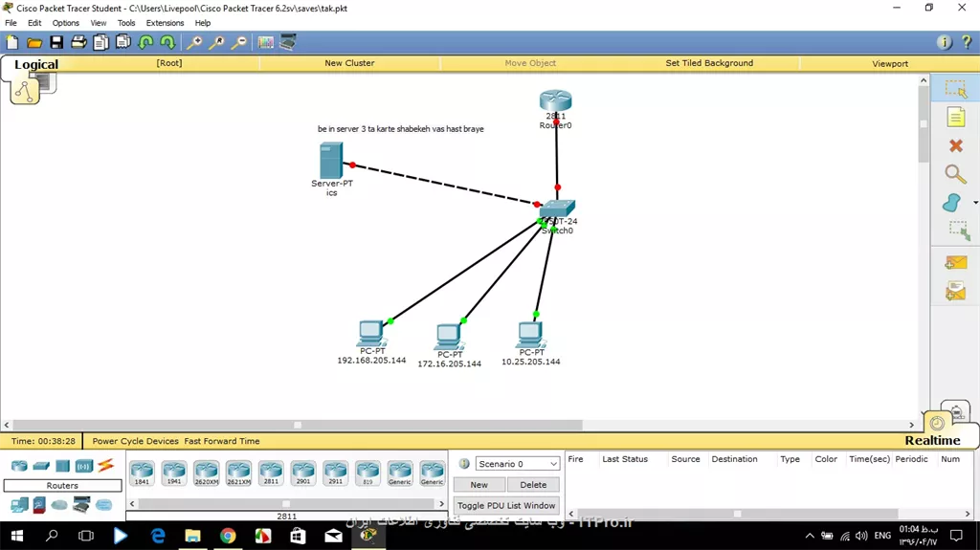
Task: Open the Scenario 0 dropdown
Action: [x=518, y=464]
